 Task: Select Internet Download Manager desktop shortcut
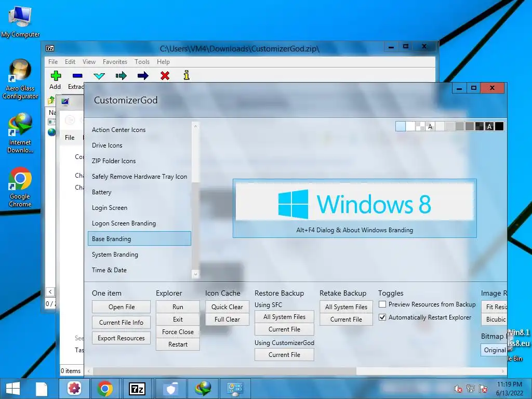click(x=20, y=133)
